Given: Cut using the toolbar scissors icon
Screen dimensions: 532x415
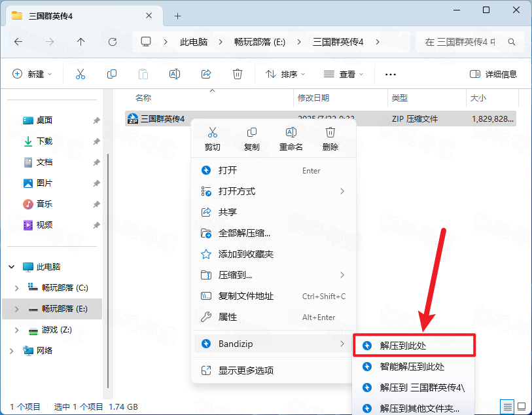Looking at the screenshot, I should point(80,74).
